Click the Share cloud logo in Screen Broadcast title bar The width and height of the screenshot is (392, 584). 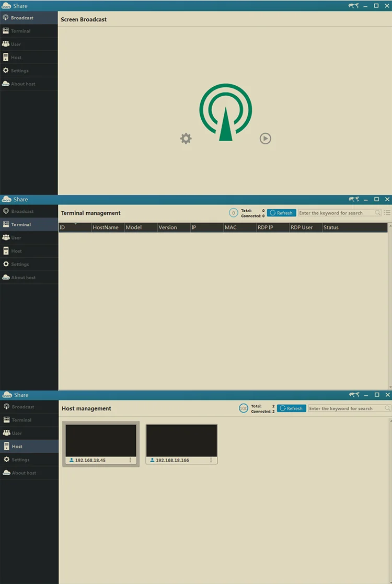pyautogui.click(x=6, y=6)
